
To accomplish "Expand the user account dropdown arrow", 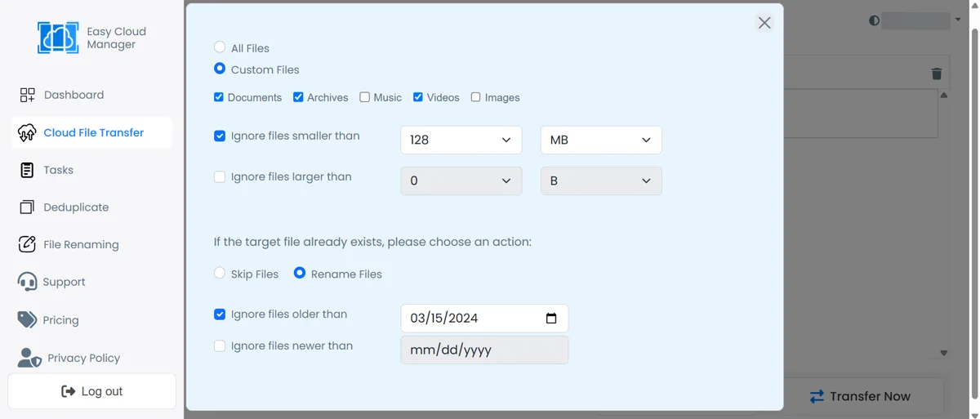I will [958, 20].
